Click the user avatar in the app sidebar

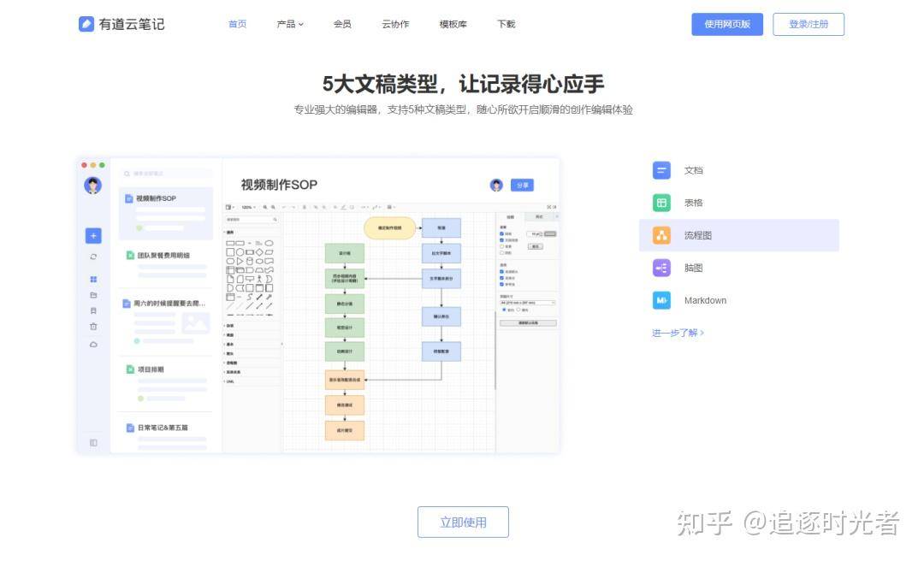click(92, 186)
